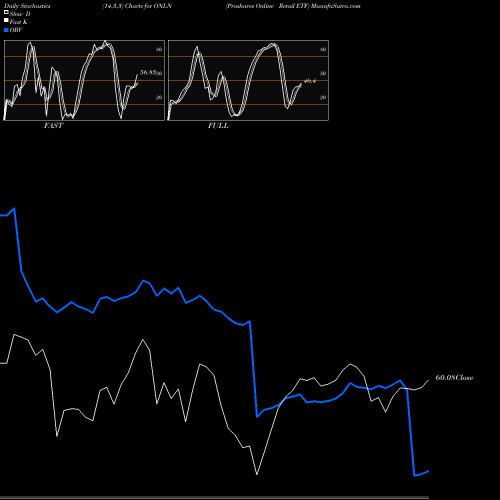500x500 pixels.
Task: Click the 46.4 value in FULL chart
Action: click(x=310, y=81)
